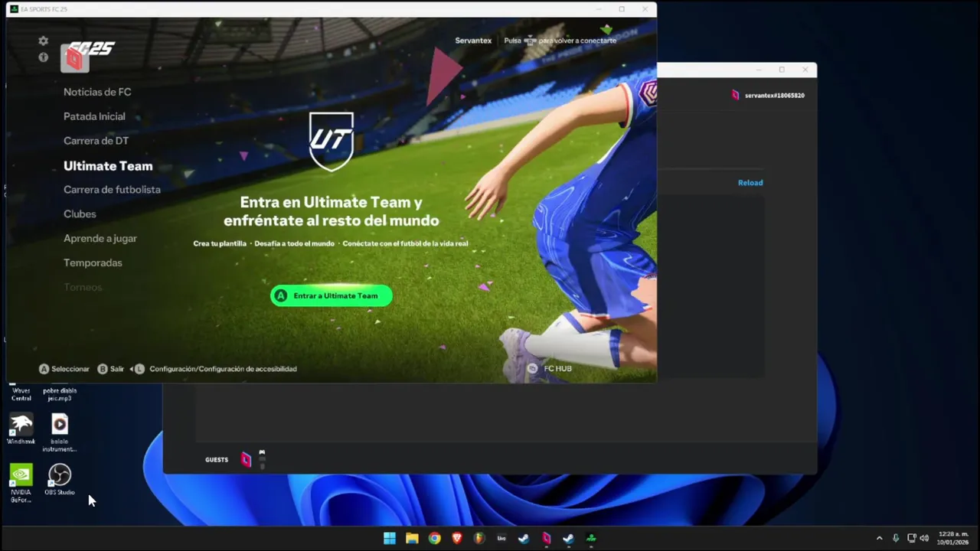The height and width of the screenshot is (551, 980).
Task: Click the guest avatar next to GUESTS
Action: tap(246, 459)
